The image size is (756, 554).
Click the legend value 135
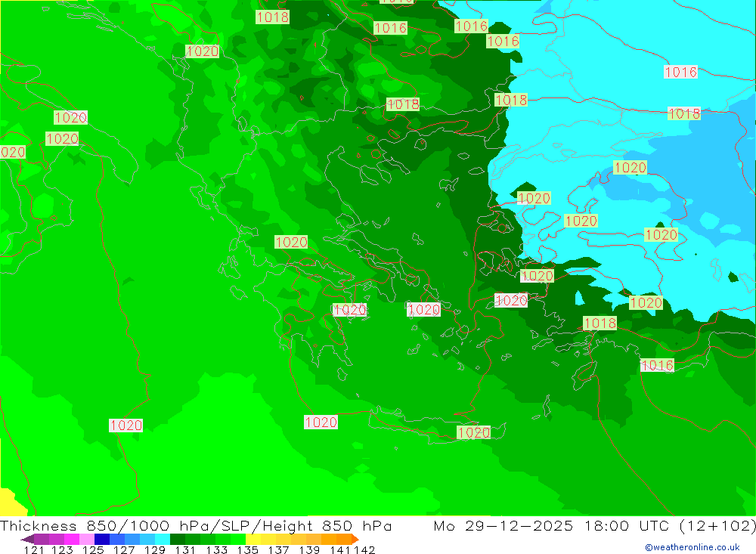click(x=248, y=549)
